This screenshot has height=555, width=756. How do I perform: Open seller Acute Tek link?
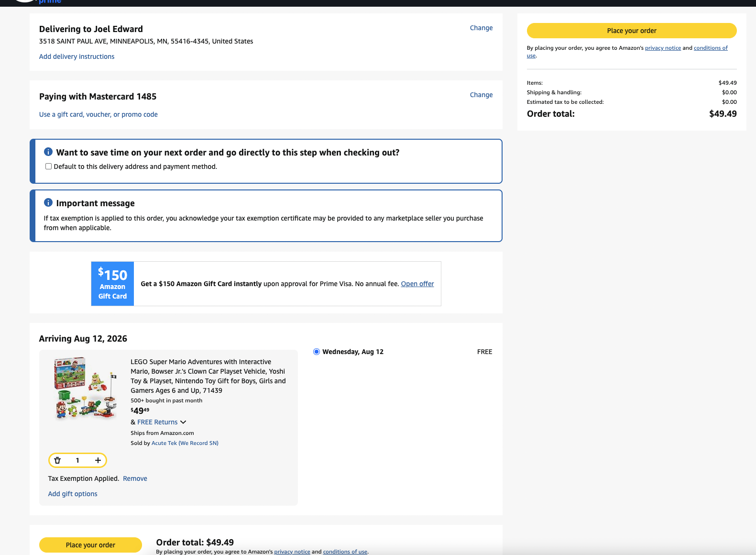[x=185, y=443]
